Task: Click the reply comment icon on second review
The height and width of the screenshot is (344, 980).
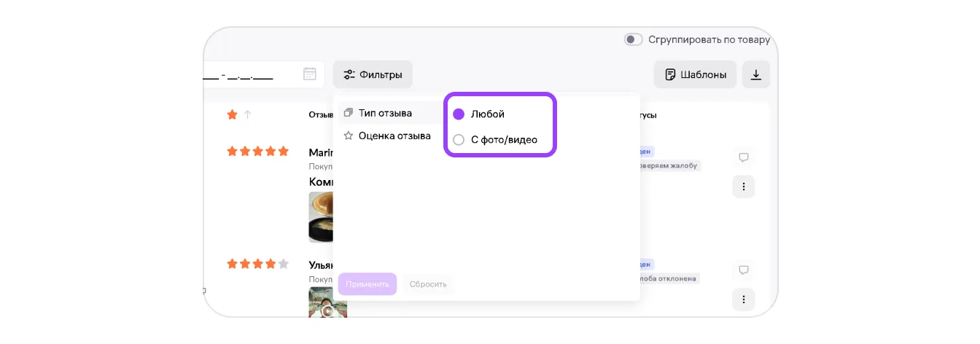Action: 743,270
